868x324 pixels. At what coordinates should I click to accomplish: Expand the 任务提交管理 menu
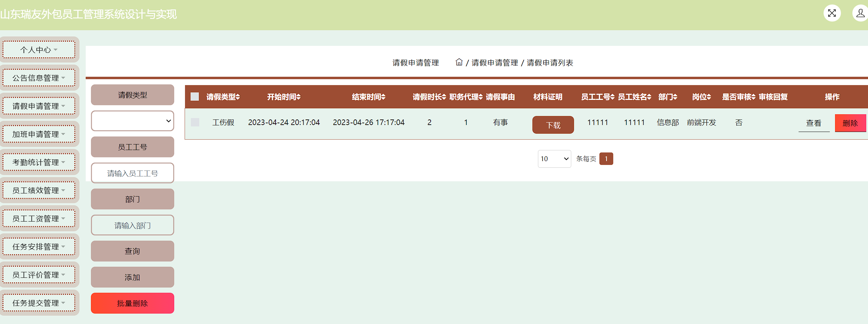tap(39, 303)
